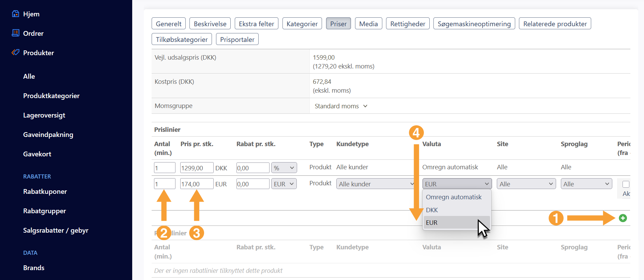Open the Momsgruppe Standard moms dropdown
This screenshot has height=280, width=644.
coord(341,106)
